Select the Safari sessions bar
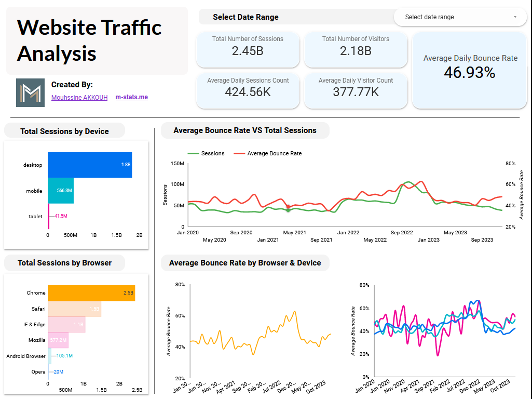 [74, 309]
